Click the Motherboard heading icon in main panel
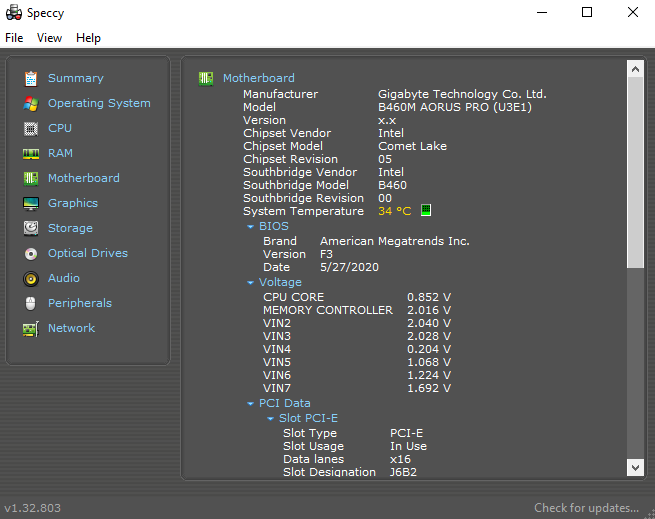Viewport: 655px width, 519px height. click(x=206, y=78)
